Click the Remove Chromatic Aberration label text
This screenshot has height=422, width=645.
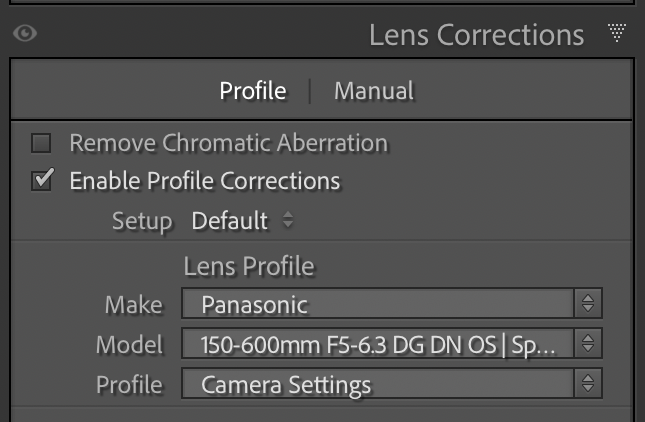point(228,143)
